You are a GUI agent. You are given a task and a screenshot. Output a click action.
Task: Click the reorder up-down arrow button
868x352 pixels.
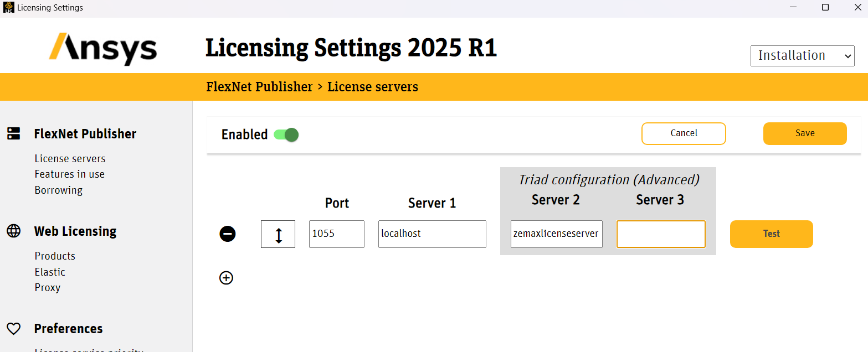pyautogui.click(x=278, y=234)
